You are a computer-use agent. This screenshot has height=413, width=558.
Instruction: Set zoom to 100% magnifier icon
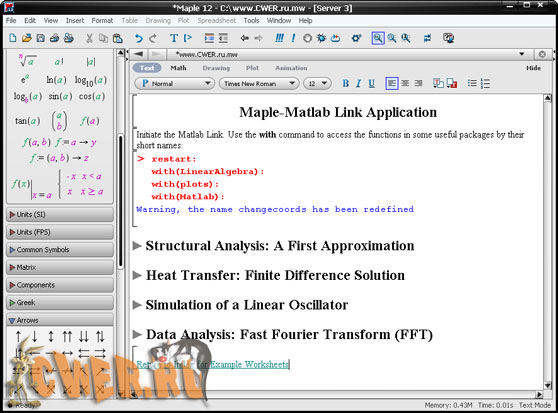tap(378, 38)
